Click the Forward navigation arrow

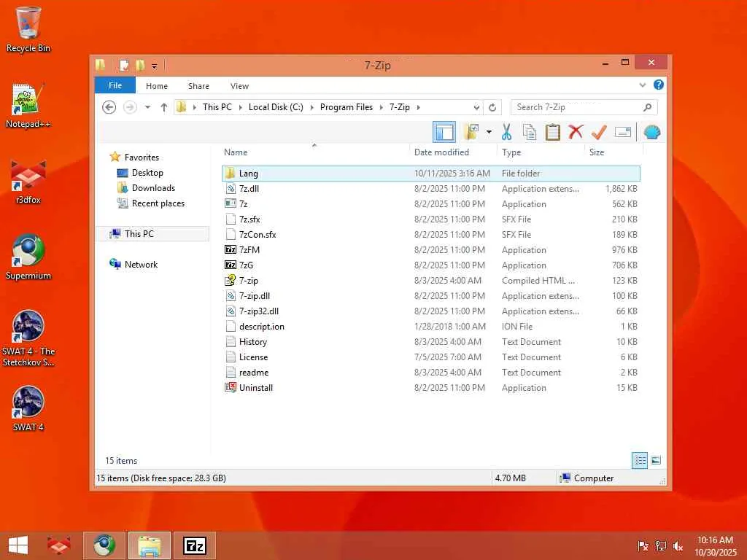[130, 107]
